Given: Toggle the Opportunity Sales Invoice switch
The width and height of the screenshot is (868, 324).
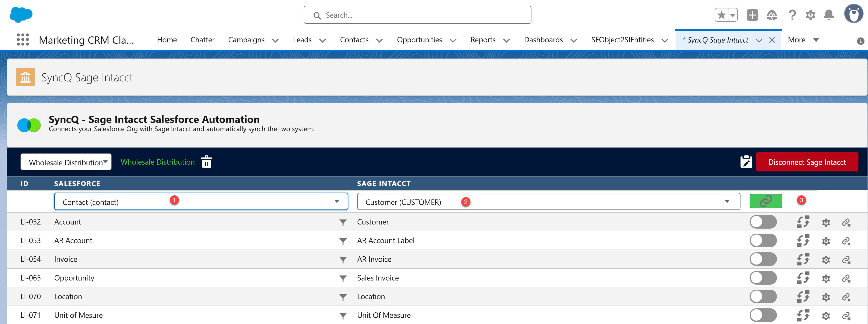Looking at the screenshot, I should [763, 278].
